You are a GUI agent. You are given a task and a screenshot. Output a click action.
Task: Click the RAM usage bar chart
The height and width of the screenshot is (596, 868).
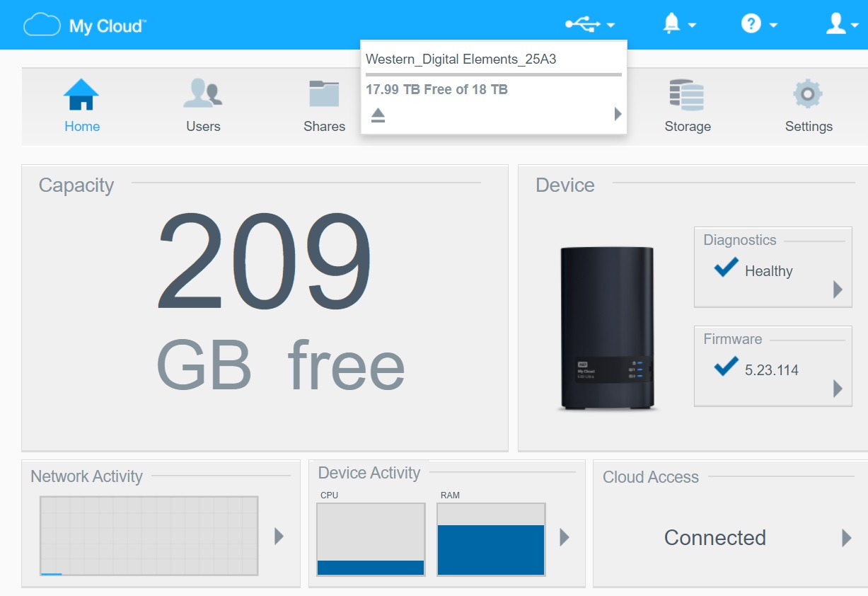pos(491,539)
